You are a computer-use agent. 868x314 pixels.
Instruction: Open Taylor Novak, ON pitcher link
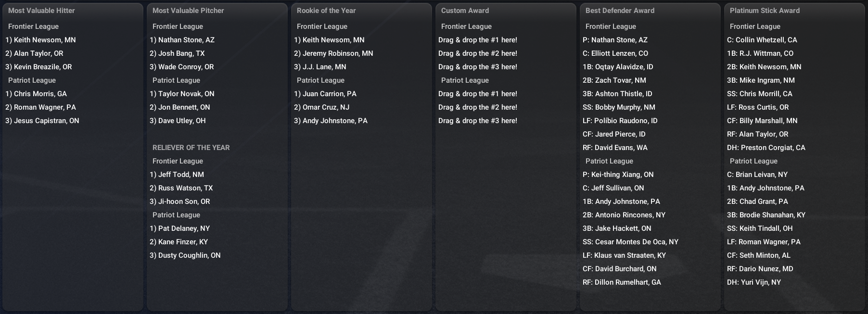[186, 94]
